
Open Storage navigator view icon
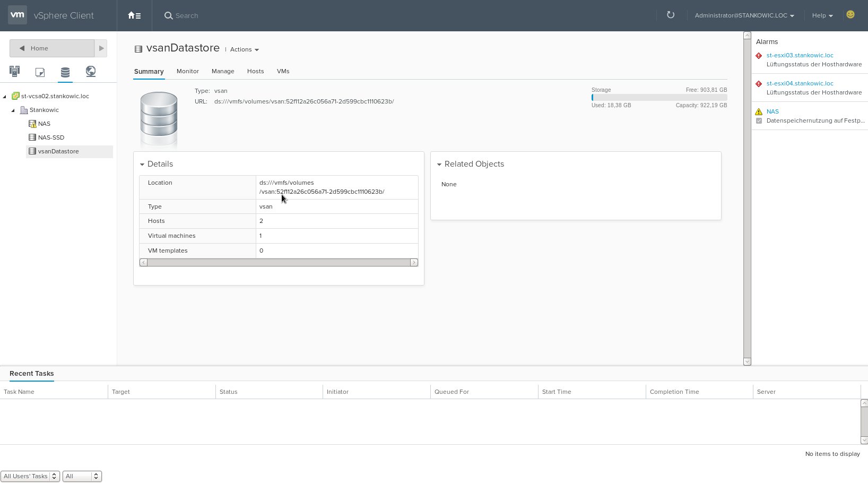pos(65,72)
